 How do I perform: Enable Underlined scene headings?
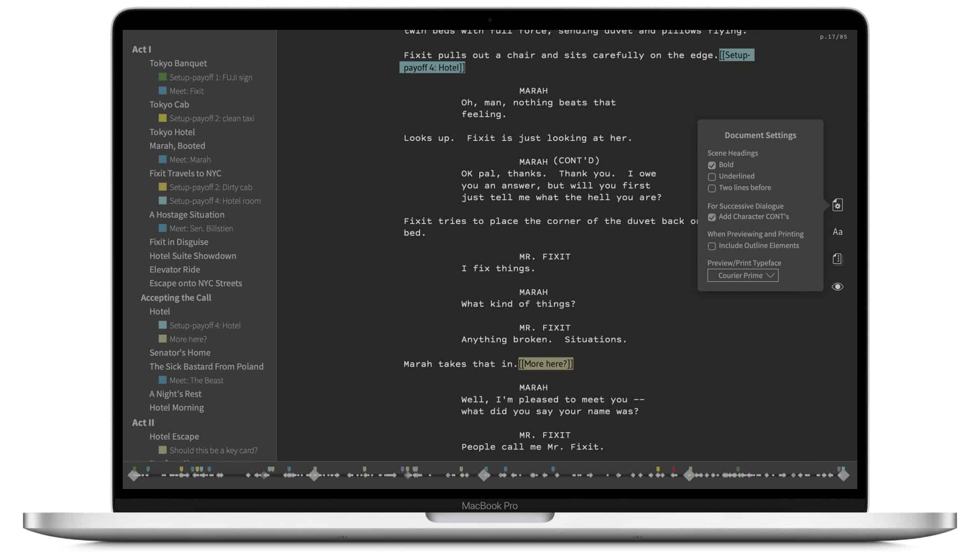tap(712, 177)
